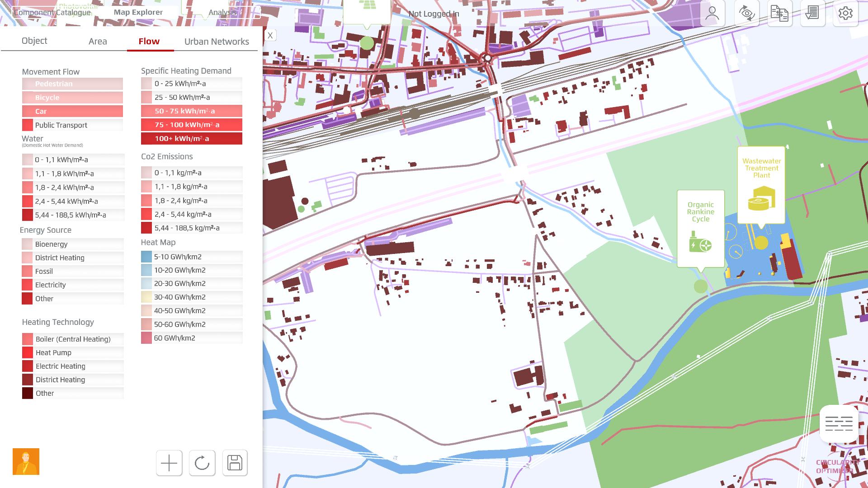Image resolution: width=868 pixels, height=488 pixels.
Task: Open the document compare icon
Action: (x=779, y=14)
